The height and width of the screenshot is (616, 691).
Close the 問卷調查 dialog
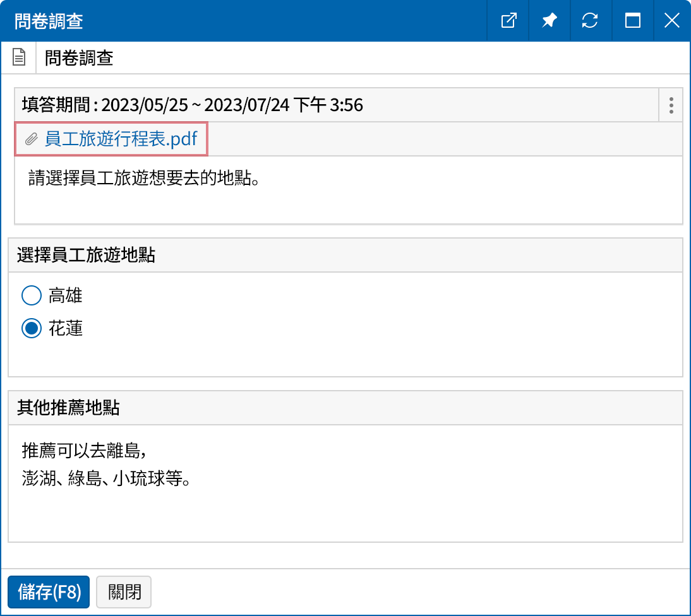coord(671,20)
